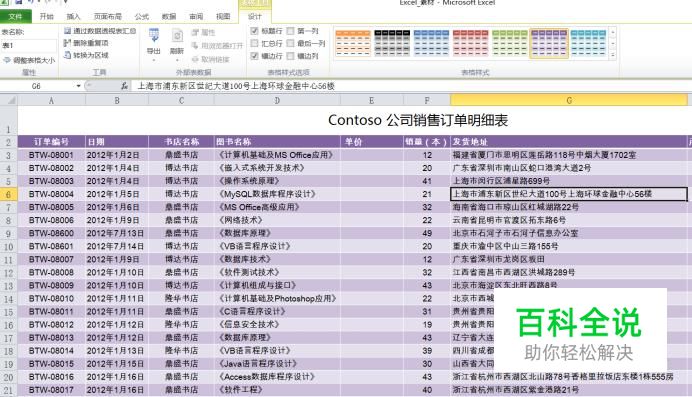Click the title Contoso 公司销售订单明细表
This screenshot has width=692, height=397.
point(418,120)
